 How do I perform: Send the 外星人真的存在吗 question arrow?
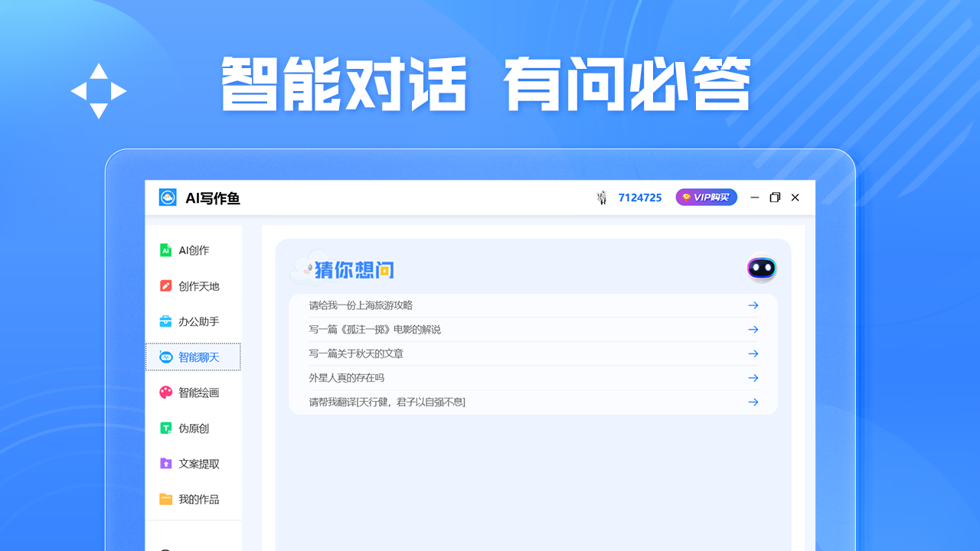[x=753, y=377]
